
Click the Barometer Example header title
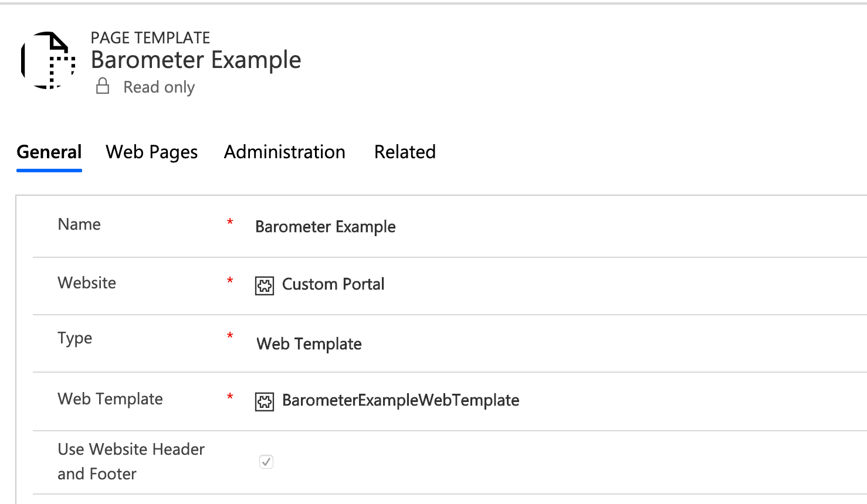[x=196, y=60]
